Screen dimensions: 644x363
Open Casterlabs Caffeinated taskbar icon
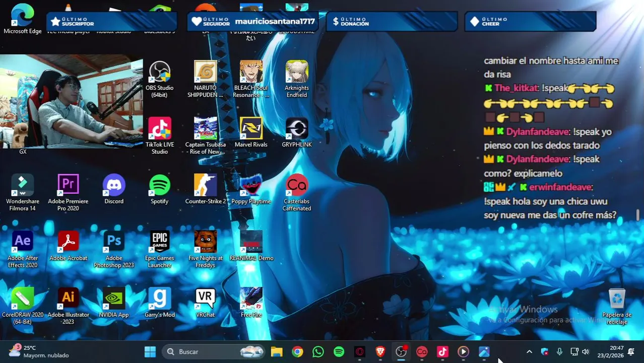click(422, 351)
